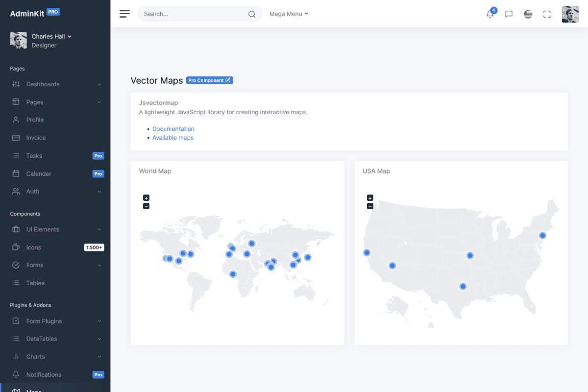The height and width of the screenshot is (392, 588).
Task: Toggle fullscreen mode icon
Action: [547, 14]
